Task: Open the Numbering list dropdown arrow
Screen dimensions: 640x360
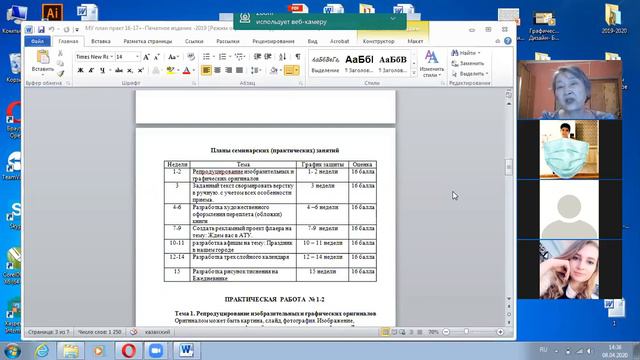Action: click(230, 57)
